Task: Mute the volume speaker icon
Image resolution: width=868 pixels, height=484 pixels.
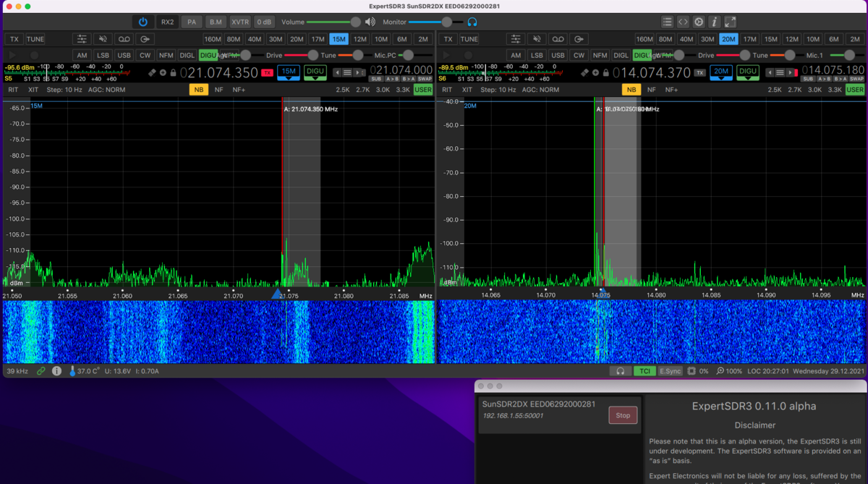Action: tap(370, 22)
